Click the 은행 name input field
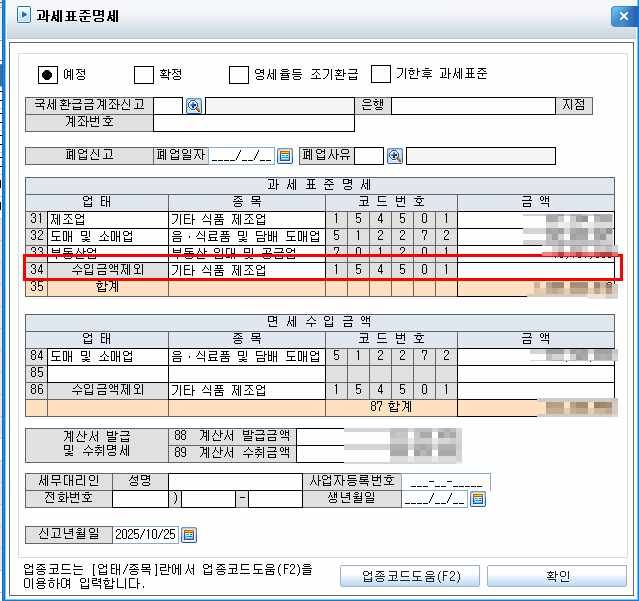 pos(472,106)
